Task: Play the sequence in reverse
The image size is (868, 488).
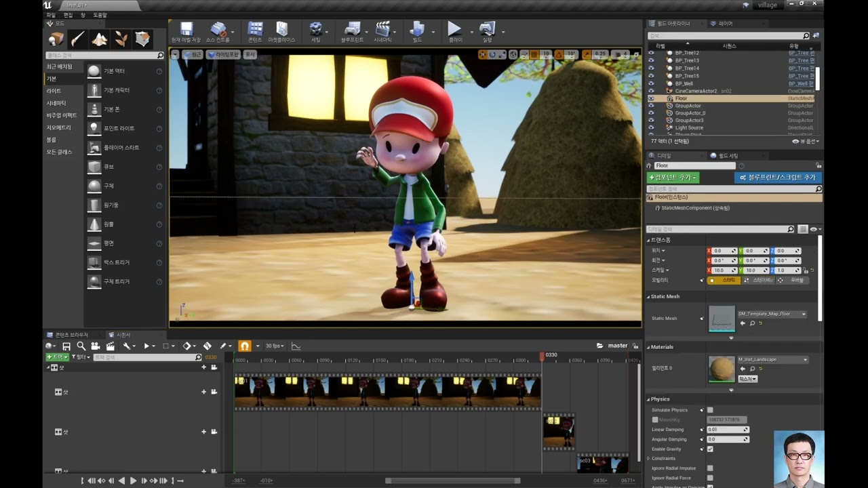Action: coord(122,481)
